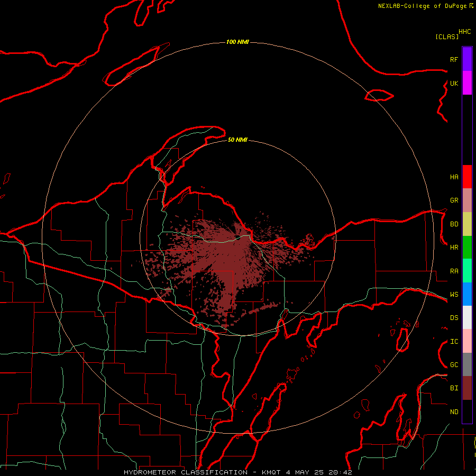This screenshot has width=476, height=476.
Task: Click the HHC product label
Action: point(465,32)
